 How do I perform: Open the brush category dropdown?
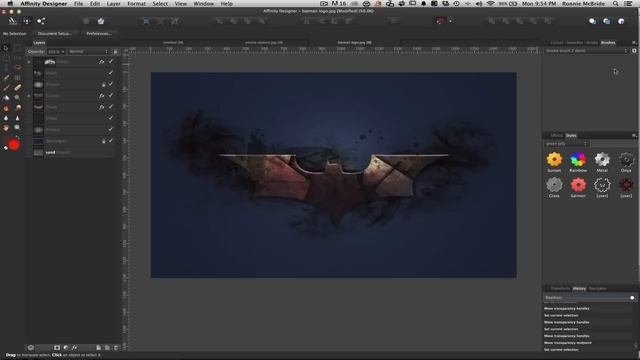[x=586, y=51]
